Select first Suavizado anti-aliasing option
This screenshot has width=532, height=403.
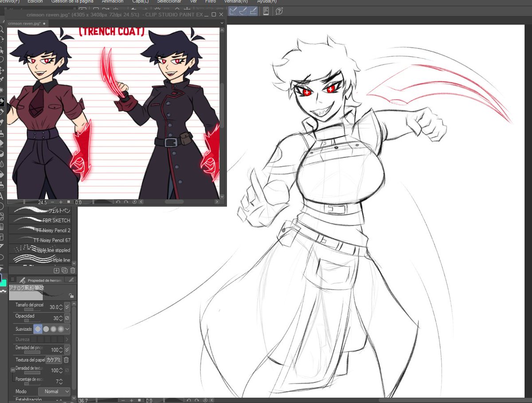pos(38,329)
